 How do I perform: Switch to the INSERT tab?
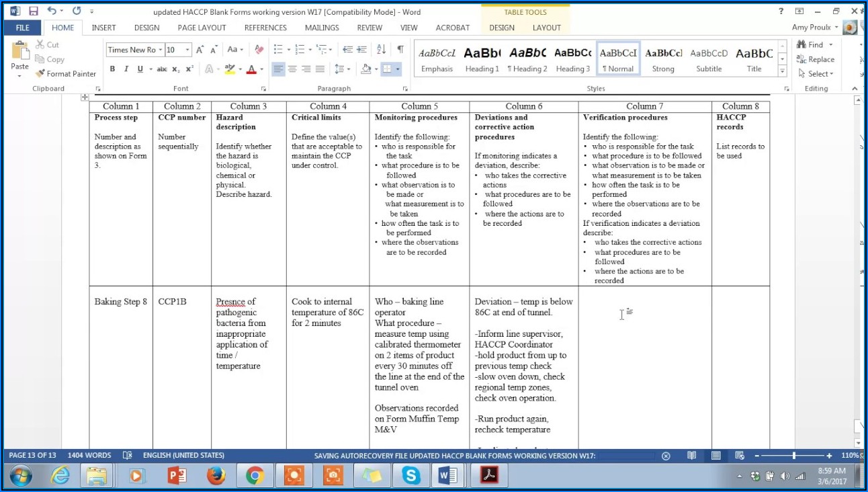pos(103,28)
